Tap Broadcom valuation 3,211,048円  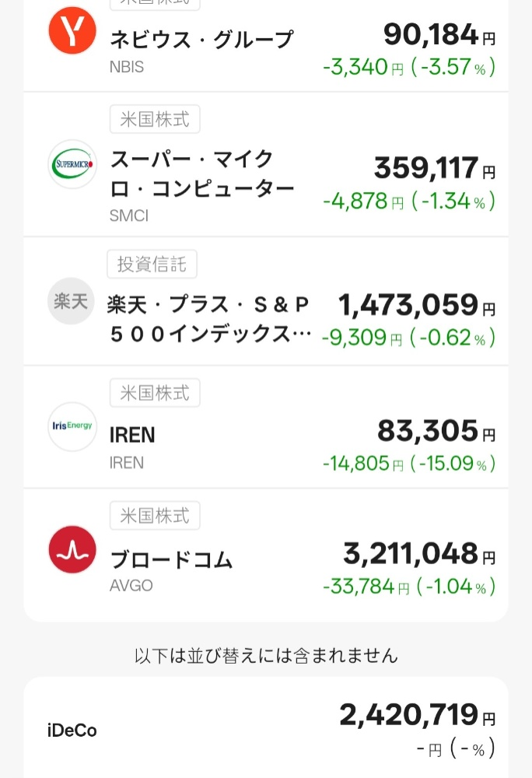(x=418, y=554)
